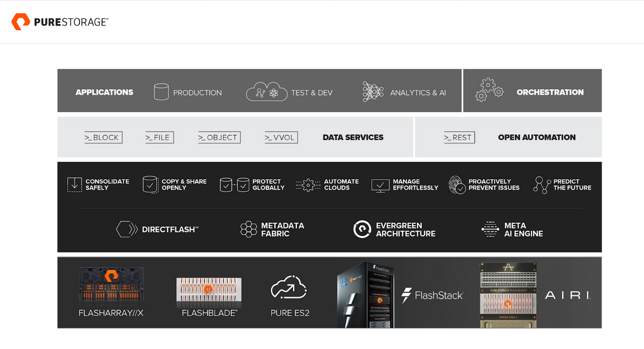
Task: Click the PURE ES2 caption
Action: click(290, 313)
